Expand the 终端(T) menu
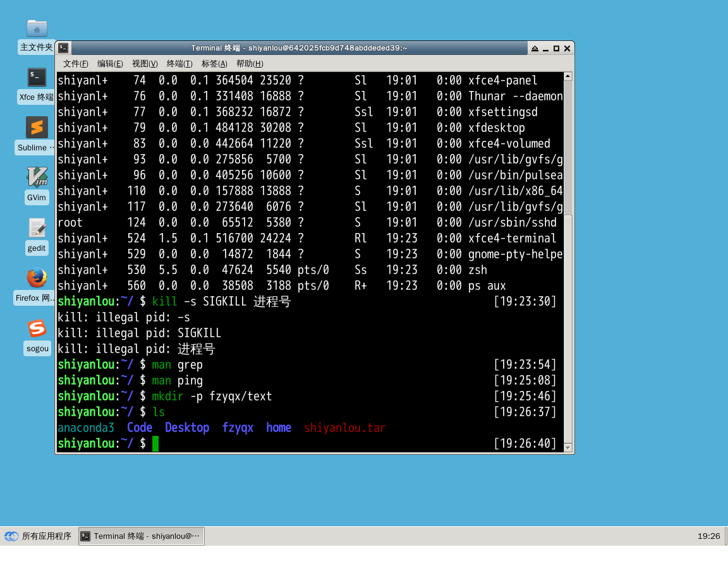 click(179, 64)
